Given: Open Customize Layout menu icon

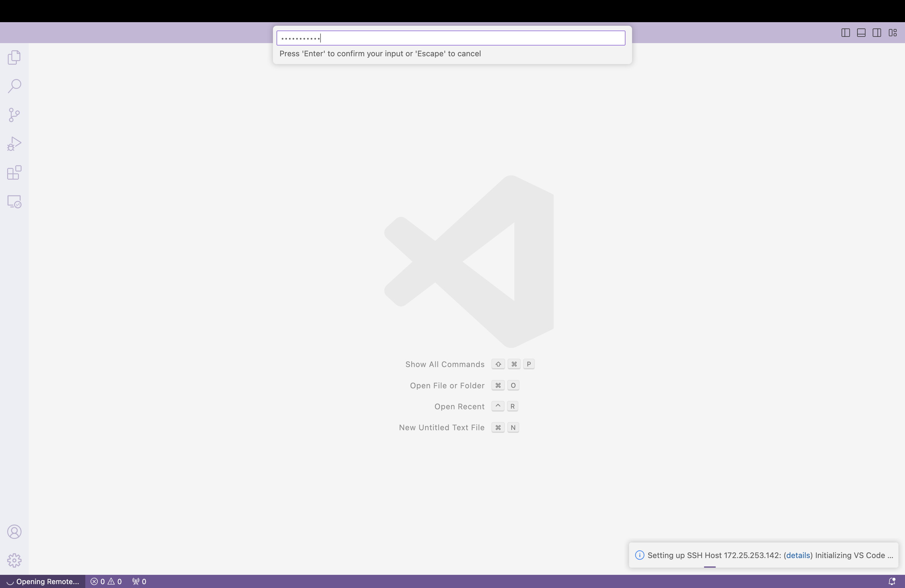Looking at the screenshot, I should tap(893, 33).
